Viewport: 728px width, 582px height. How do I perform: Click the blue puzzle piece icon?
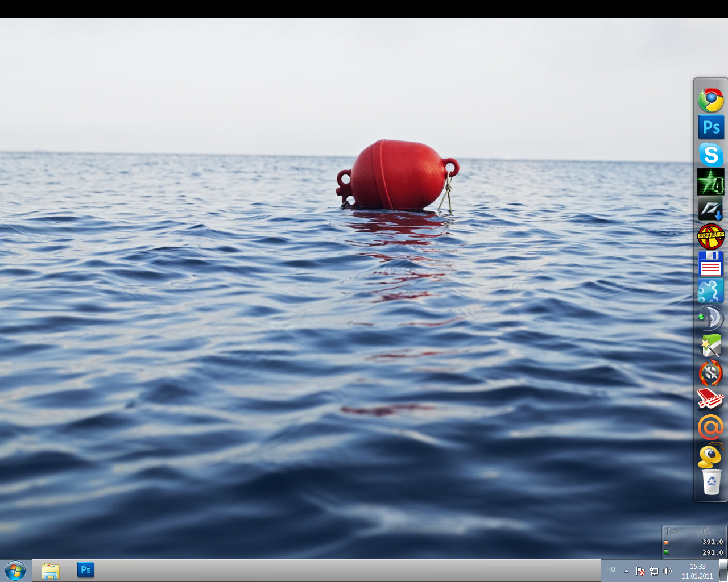click(710, 291)
